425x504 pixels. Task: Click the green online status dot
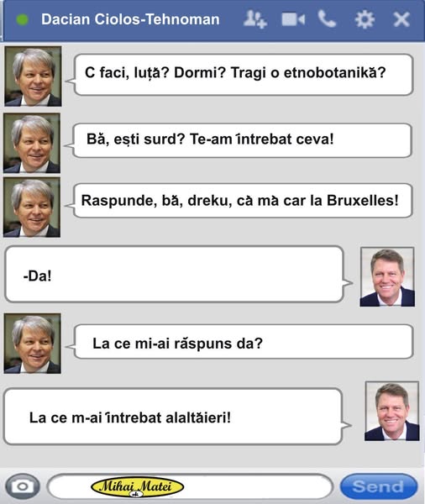pyautogui.click(x=23, y=19)
